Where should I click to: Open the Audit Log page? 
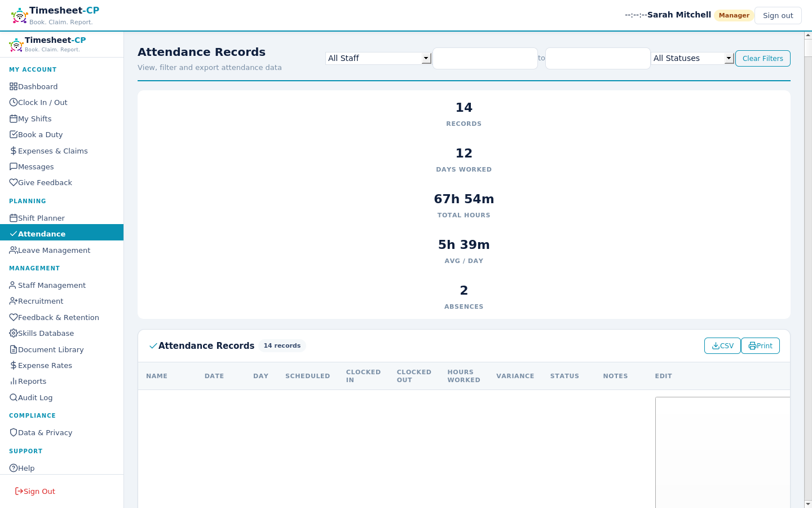coord(61,397)
